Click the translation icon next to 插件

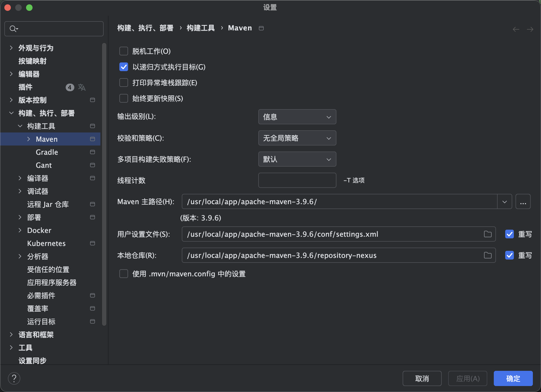coord(82,87)
